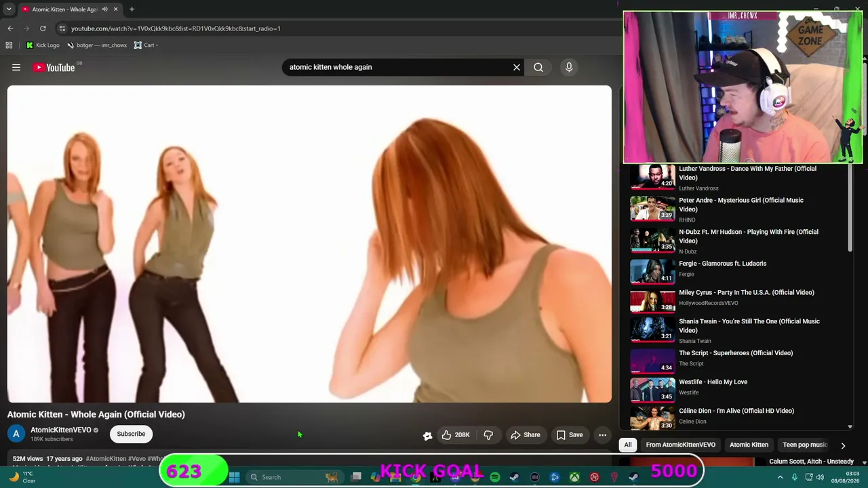Image resolution: width=868 pixels, height=488 pixels.
Task: Open the Windows Start menu
Action: [235, 477]
